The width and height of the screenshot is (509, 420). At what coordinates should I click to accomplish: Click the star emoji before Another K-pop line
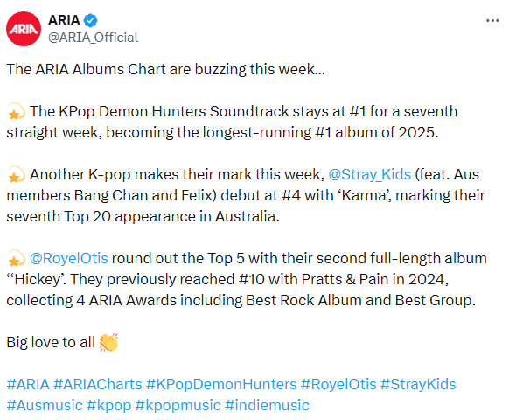point(16,175)
